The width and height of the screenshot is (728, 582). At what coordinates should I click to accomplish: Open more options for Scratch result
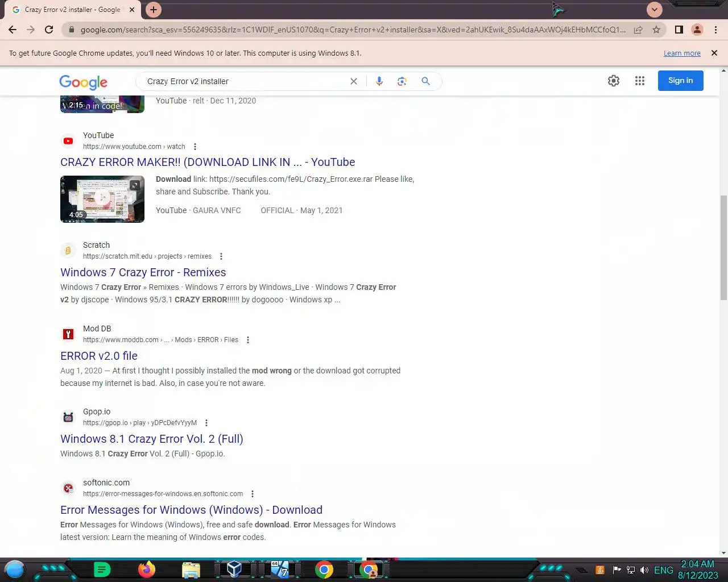(221, 256)
